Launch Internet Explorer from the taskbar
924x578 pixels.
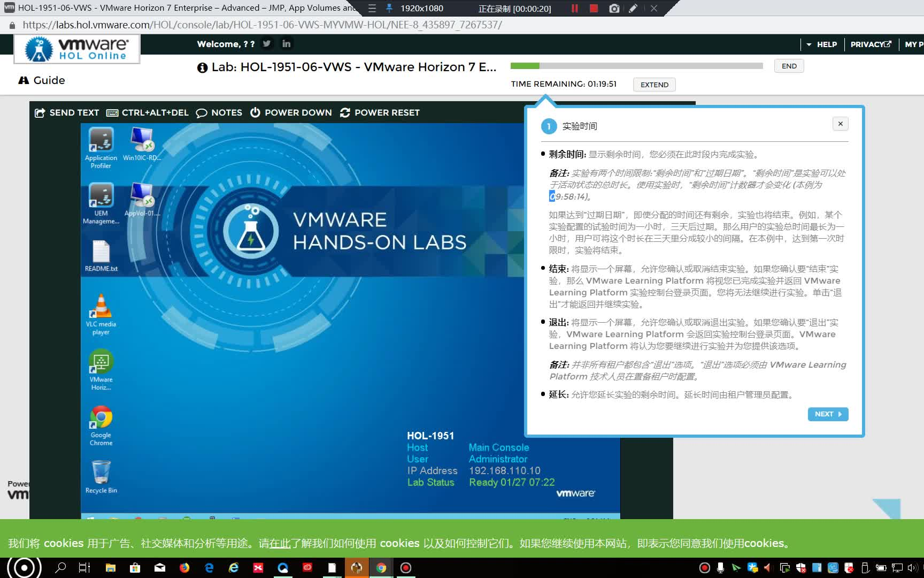point(234,567)
